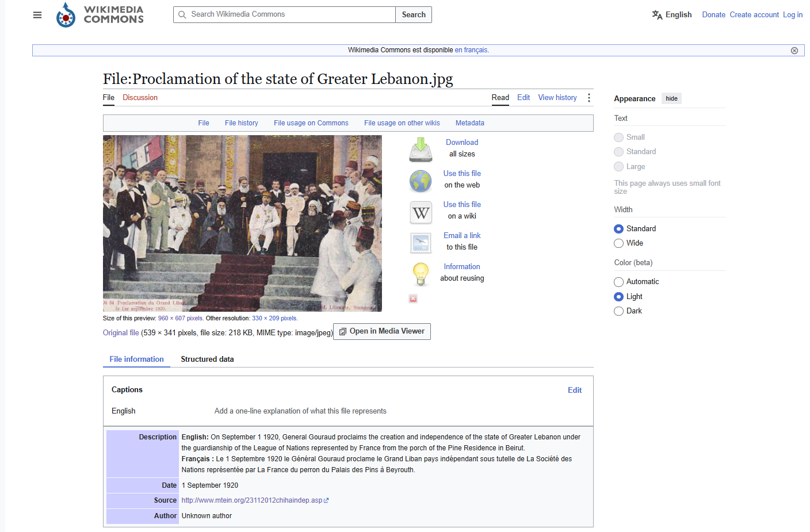This screenshot has width=810, height=532.
Task: Open the hamburger main menu
Action: (x=37, y=15)
